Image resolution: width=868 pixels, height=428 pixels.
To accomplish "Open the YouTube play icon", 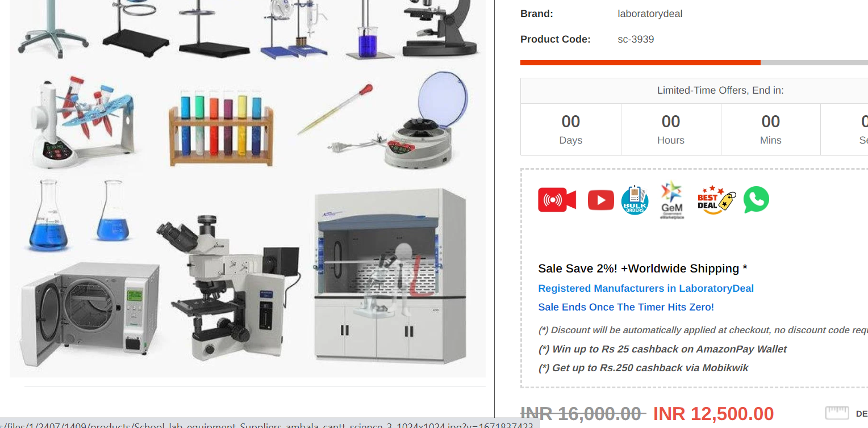I will [x=600, y=200].
